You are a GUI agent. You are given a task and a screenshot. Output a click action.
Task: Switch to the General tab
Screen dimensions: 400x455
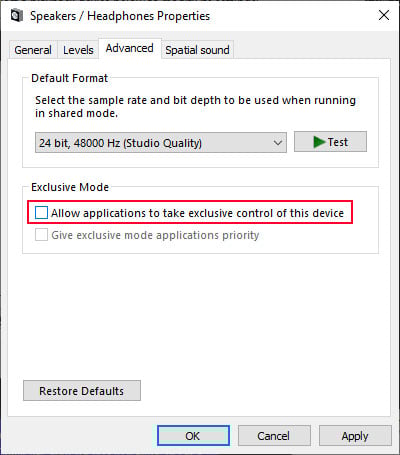click(33, 50)
